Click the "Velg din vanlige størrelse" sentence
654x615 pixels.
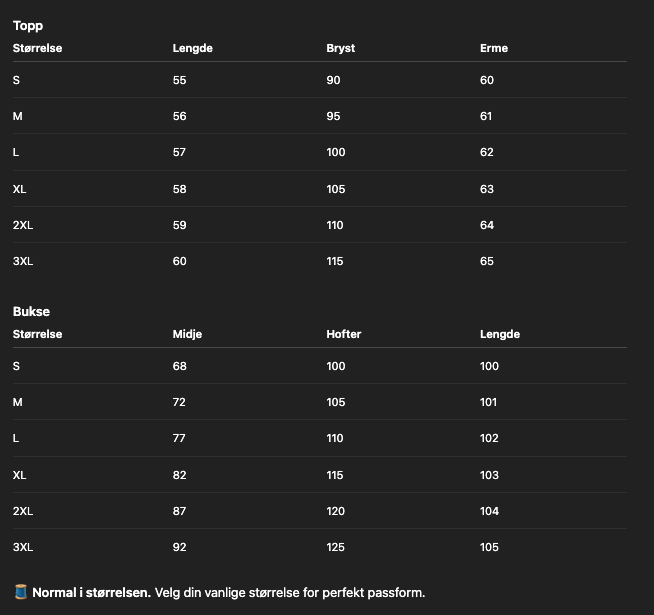pos(290,592)
